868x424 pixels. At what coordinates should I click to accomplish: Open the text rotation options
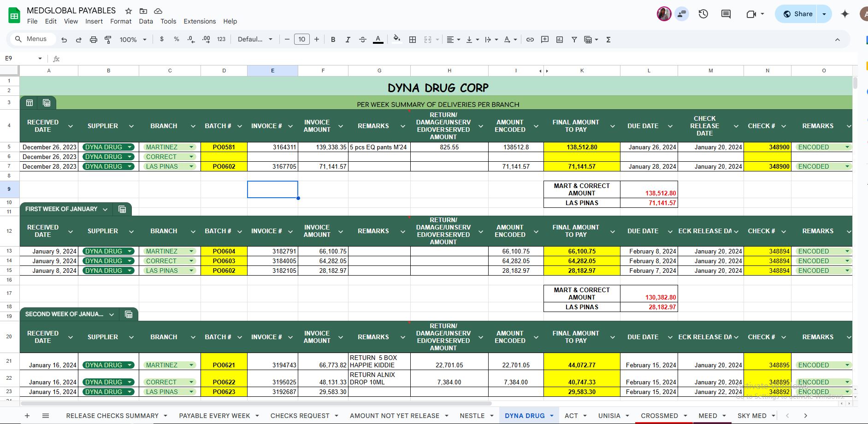point(510,40)
